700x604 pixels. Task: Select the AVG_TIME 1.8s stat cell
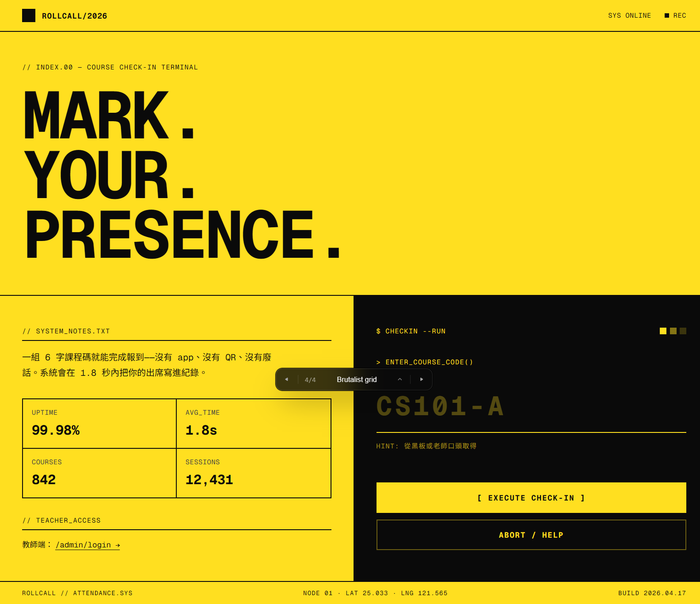tap(254, 424)
